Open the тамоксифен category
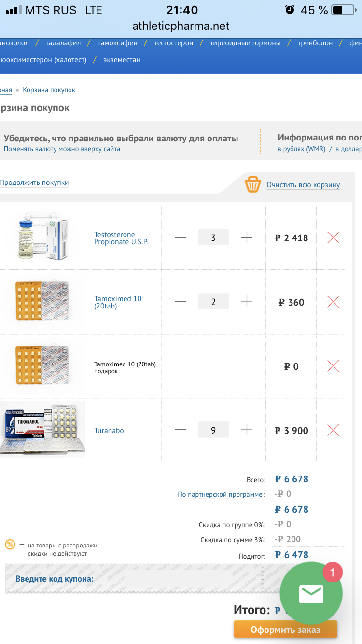The image size is (362, 644). click(x=117, y=43)
